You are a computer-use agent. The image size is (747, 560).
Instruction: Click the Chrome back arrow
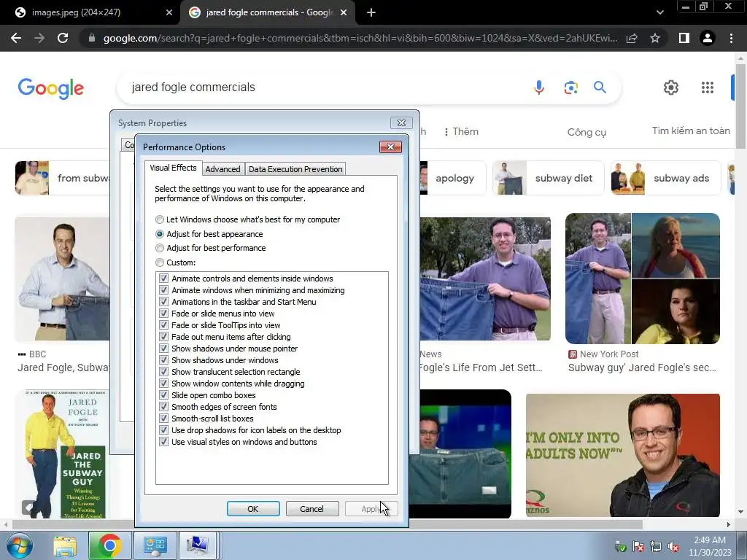[x=16, y=38]
